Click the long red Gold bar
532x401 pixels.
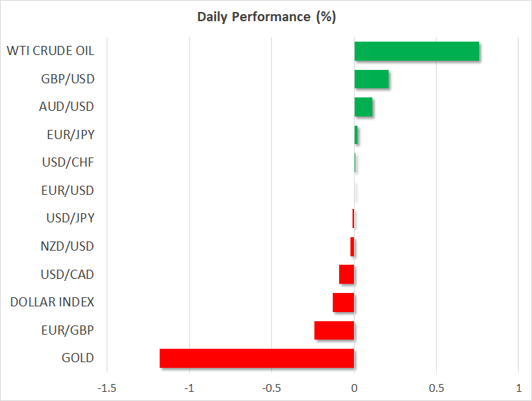click(x=256, y=358)
